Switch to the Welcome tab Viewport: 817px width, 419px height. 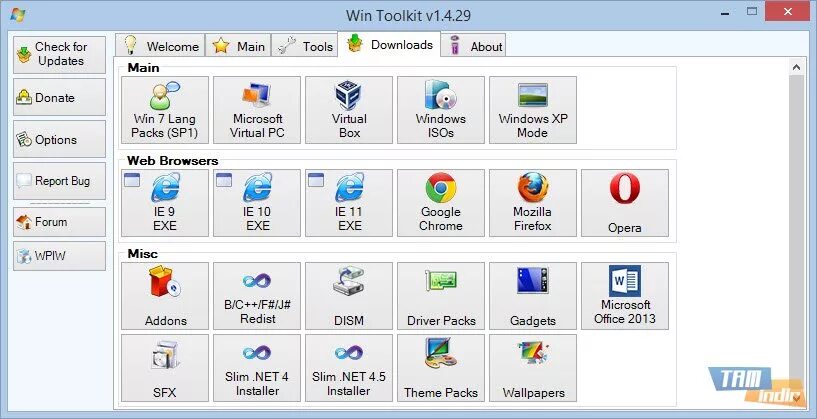(160, 45)
